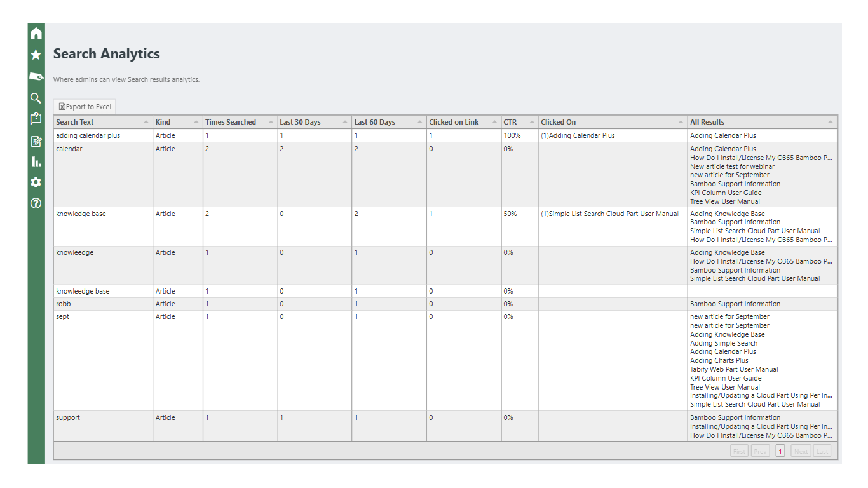Click the 100% CTR value

tap(512, 135)
